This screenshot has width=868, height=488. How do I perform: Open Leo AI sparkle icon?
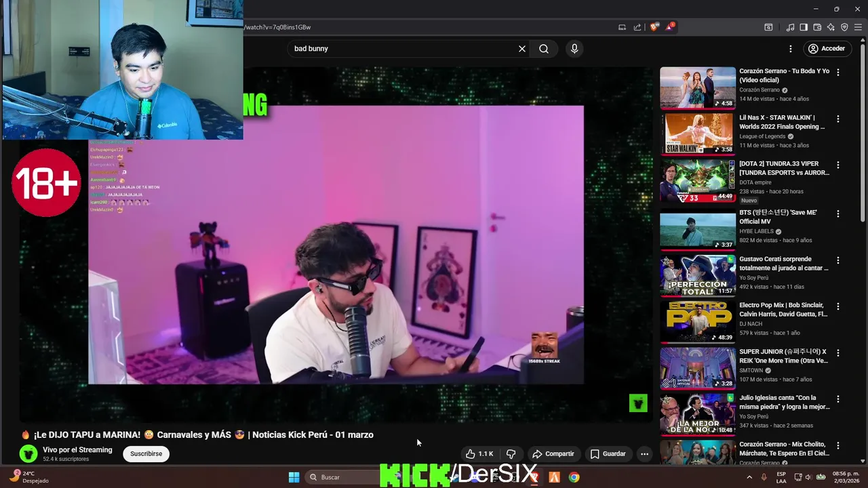point(831,27)
